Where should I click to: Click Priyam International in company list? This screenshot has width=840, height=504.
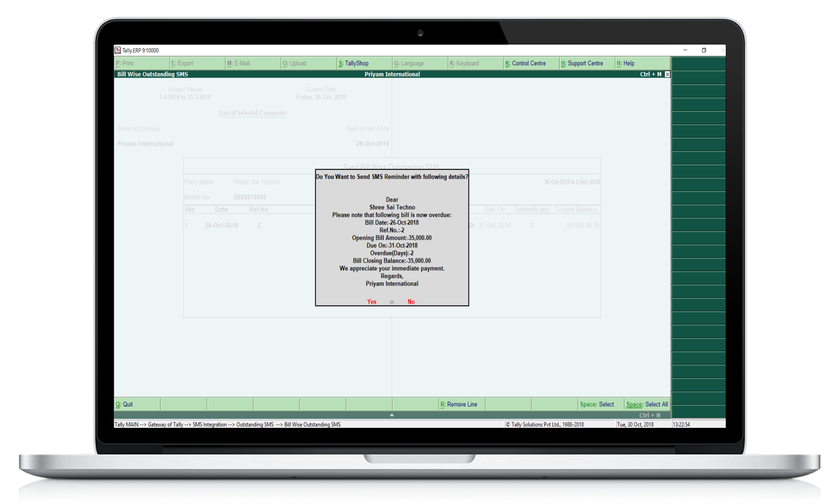145,144
